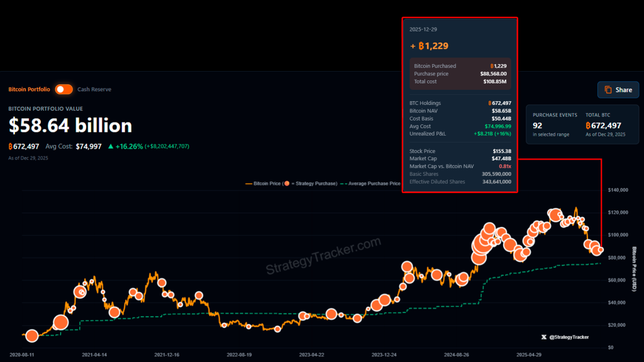
Task: Click the 2024-08-26 date on the x-axis
Action: [x=457, y=354]
